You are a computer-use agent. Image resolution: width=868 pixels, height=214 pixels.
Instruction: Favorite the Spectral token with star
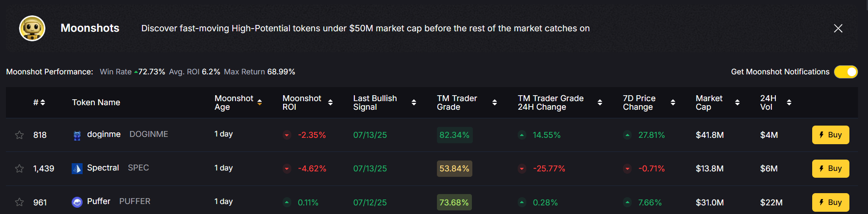[20, 169]
